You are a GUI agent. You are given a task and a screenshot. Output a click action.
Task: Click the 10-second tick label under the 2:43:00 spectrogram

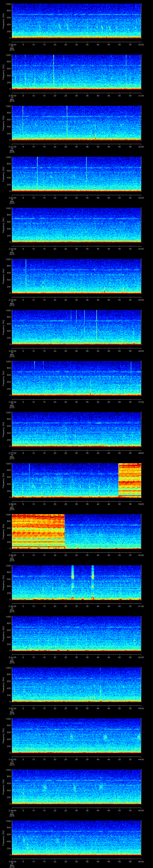(33, 759)
